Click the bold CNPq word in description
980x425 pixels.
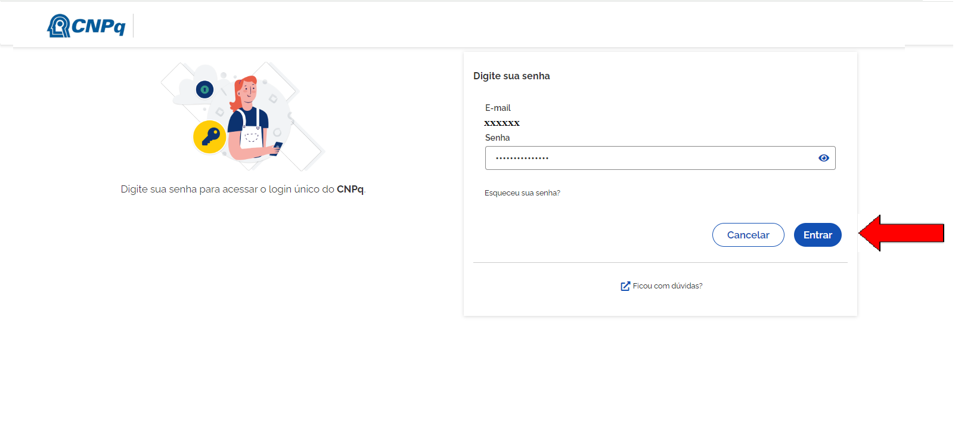(x=350, y=189)
